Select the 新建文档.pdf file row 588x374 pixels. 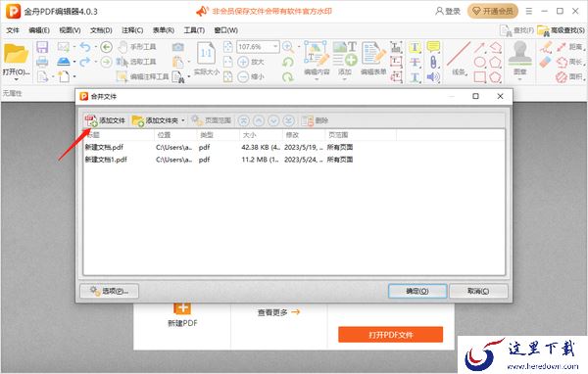pos(294,147)
